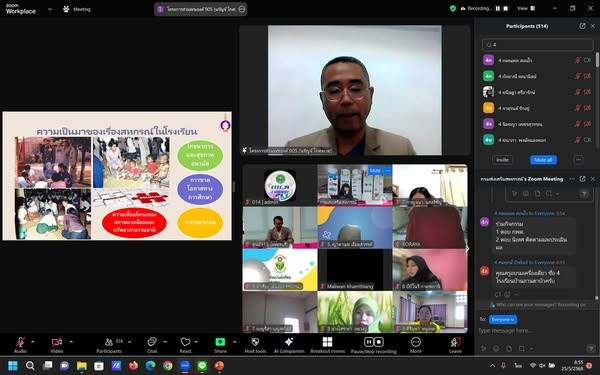Open Host tools shield icon

point(255,342)
